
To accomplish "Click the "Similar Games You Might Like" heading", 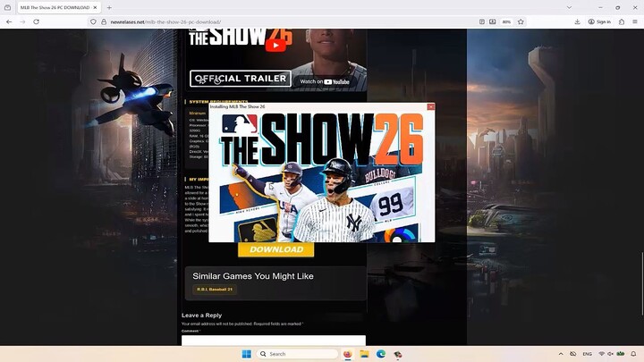I will point(253,276).
